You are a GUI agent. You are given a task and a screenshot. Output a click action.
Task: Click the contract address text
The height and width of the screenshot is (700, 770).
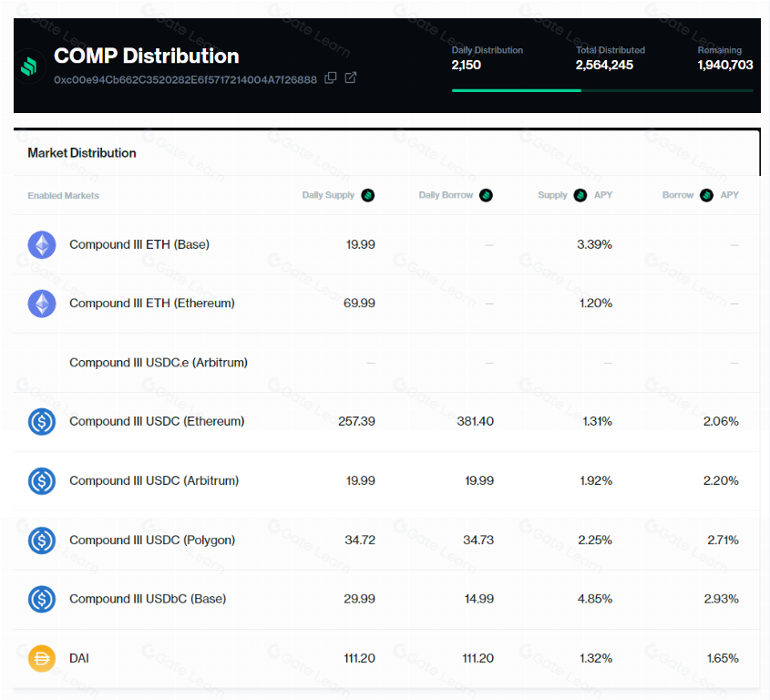(x=185, y=79)
